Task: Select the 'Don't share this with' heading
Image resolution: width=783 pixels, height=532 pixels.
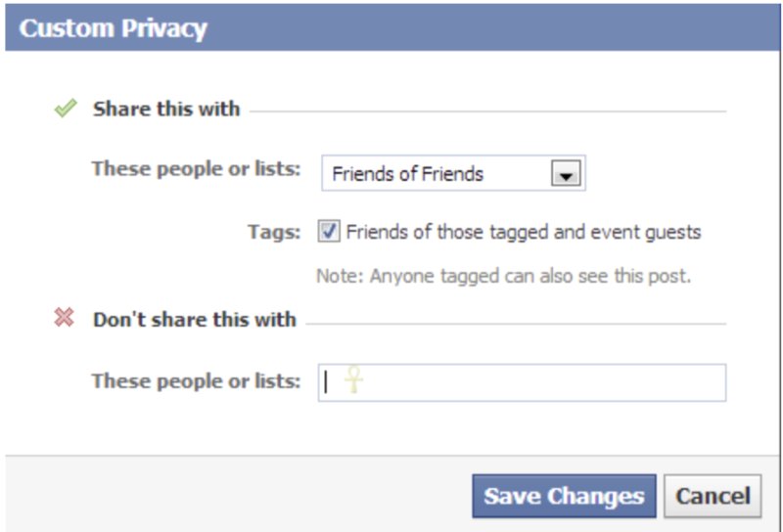Action: coord(194,319)
